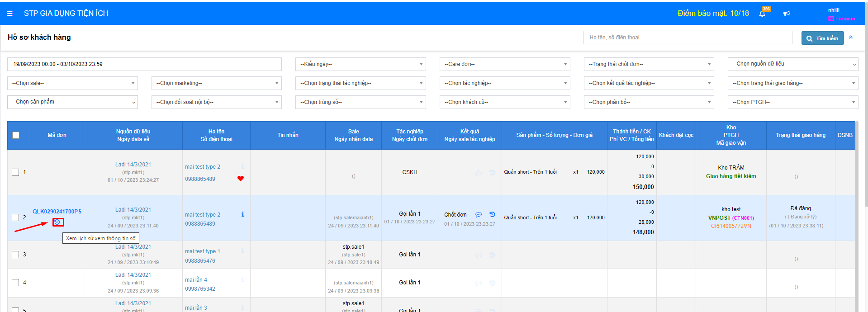
Task: Tick the select-all checkbox in table header
Action: click(16, 135)
